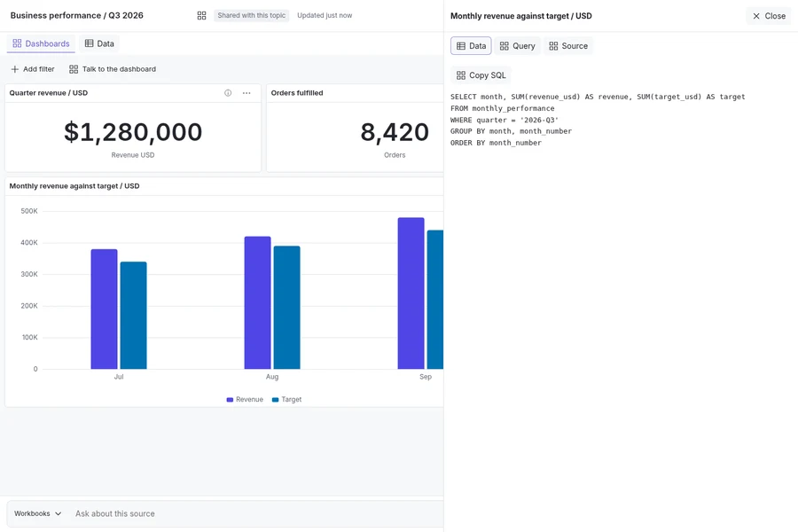Switch to the Data tab under the title
This screenshot has height=532, width=798.
[99, 43]
